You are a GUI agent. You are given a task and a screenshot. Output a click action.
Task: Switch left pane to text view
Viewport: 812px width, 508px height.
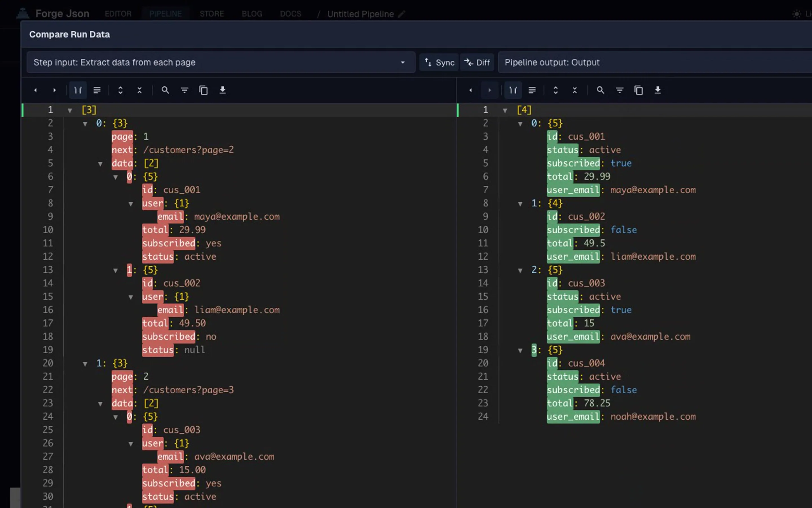pos(97,90)
